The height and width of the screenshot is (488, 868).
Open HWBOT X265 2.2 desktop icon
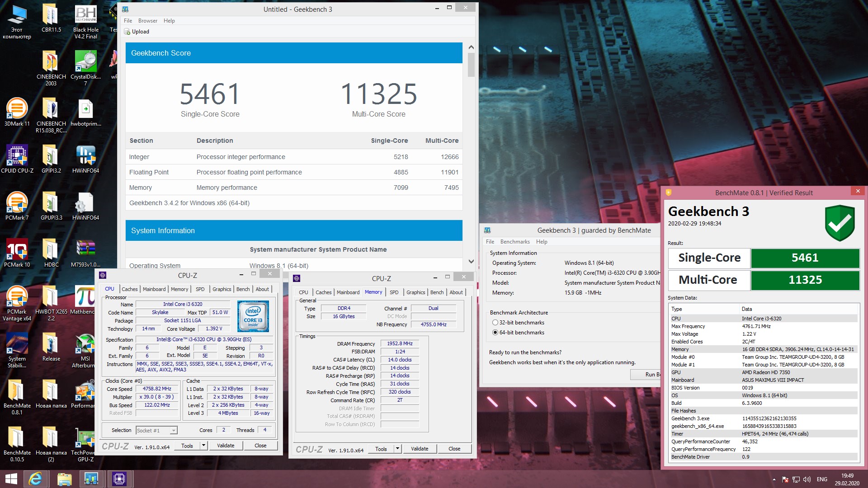[x=51, y=303]
